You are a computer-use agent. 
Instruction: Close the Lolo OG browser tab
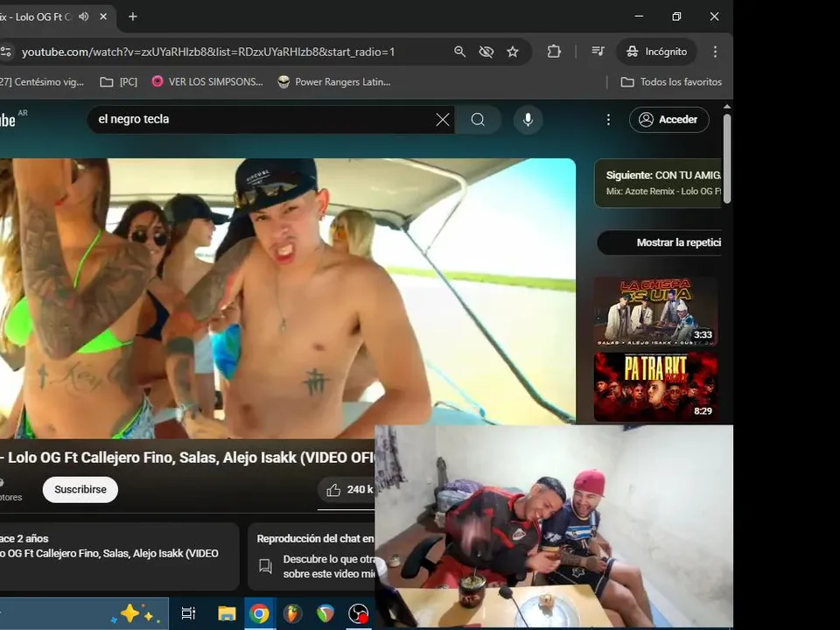tap(103, 17)
